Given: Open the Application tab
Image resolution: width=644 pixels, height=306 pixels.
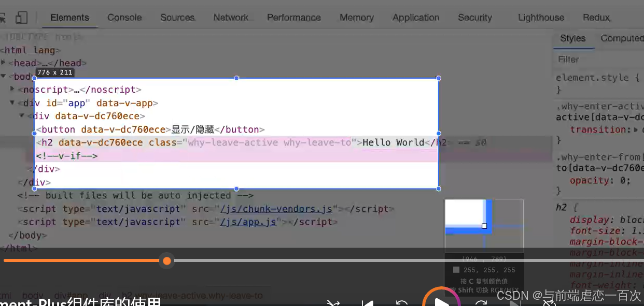Looking at the screenshot, I should [416, 18].
